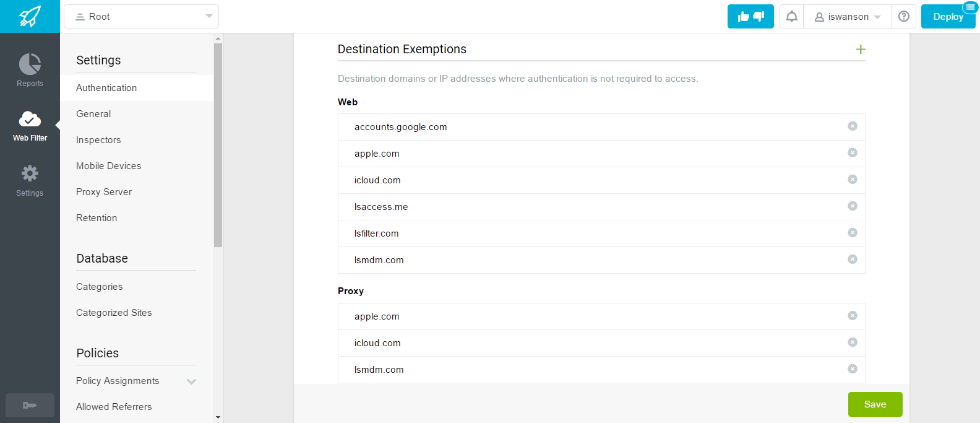
Task: Click the Deploy button
Action: [947, 17]
